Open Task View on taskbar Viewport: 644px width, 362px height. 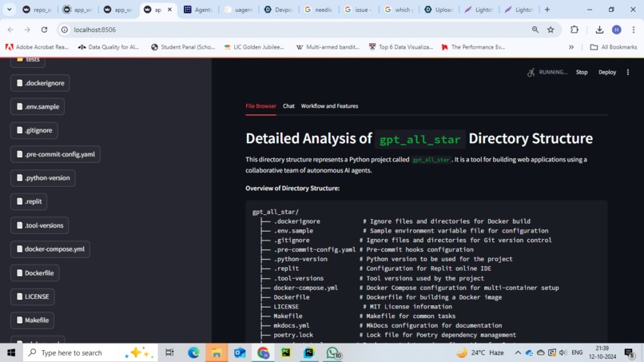(169, 352)
